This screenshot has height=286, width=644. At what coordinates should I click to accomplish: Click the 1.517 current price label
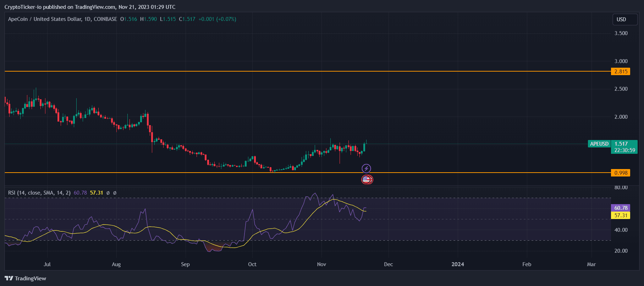pyautogui.click(x=624, y=144)
